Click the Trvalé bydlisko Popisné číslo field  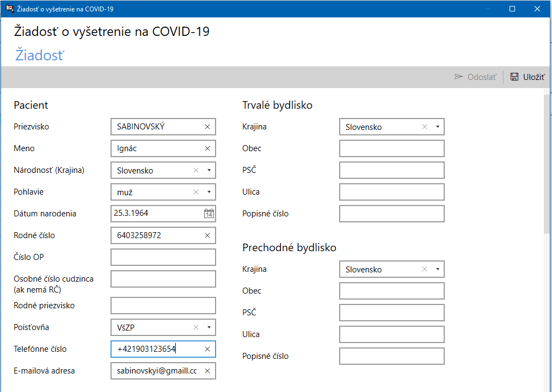[392, 214]
